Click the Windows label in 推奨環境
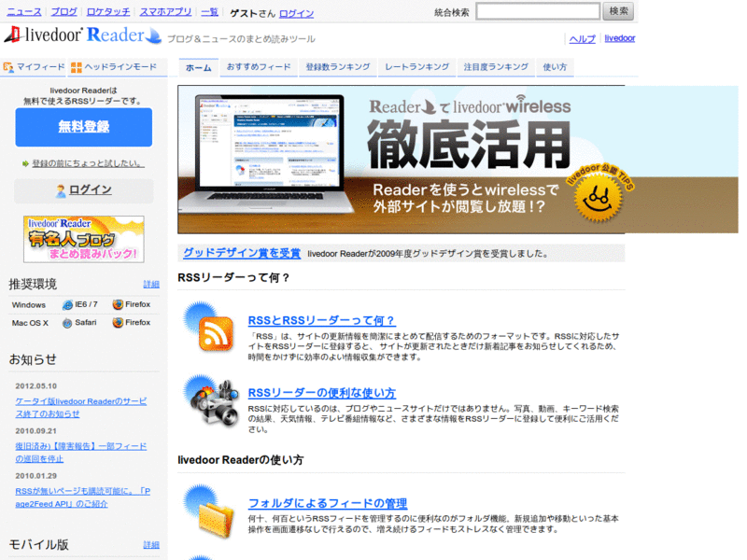 (x=29, y=305)
